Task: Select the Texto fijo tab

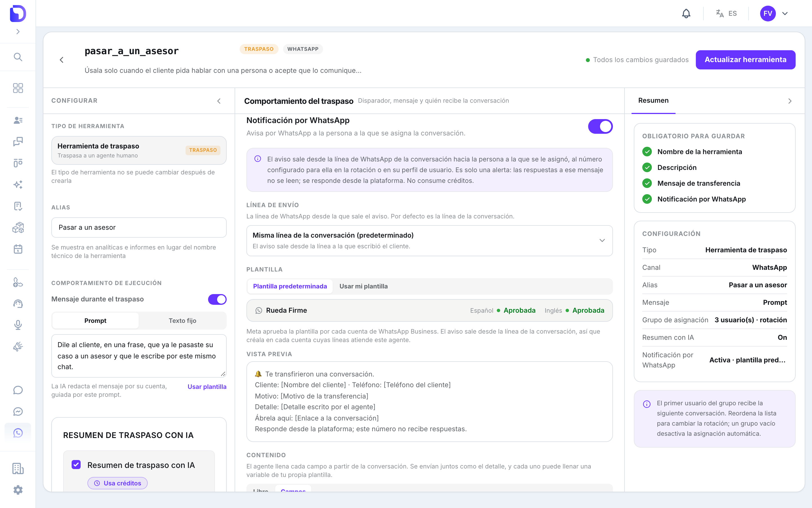Action: pyautogui.click(x=182, y=321)
